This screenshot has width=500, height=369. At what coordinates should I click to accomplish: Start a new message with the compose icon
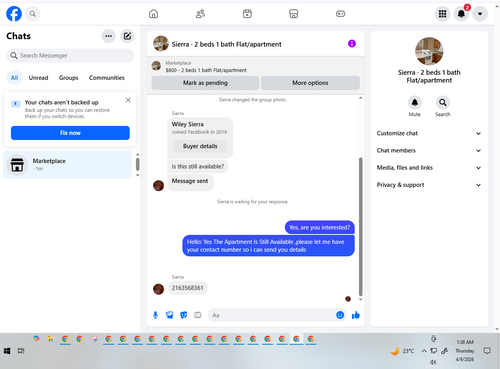[127, 36]
